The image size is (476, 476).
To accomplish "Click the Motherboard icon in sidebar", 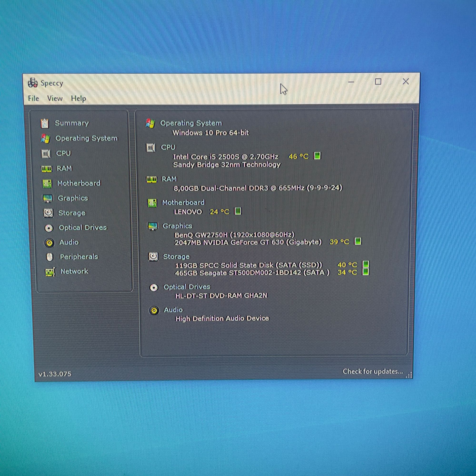I will pos(47,183).
